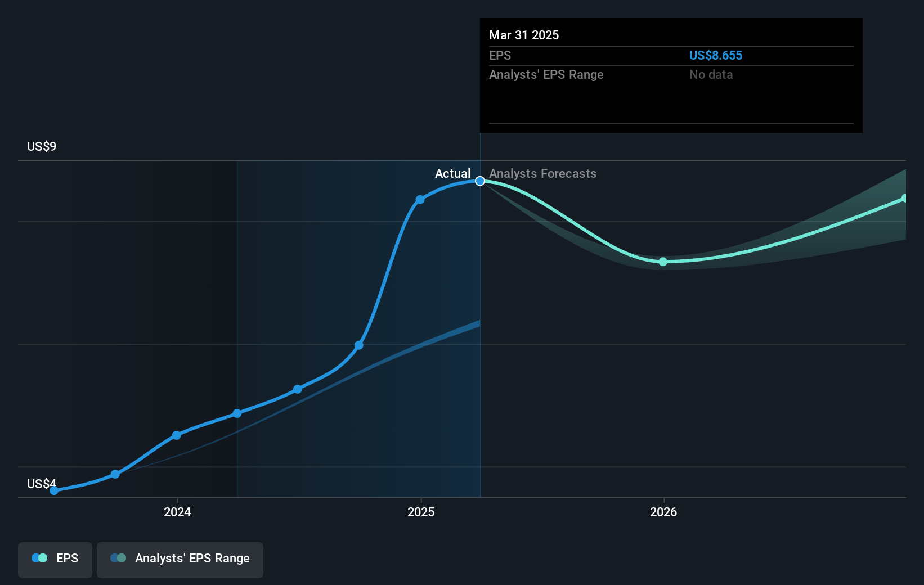
Task: Select the Mar 31 2025 highlighted data point
Action: click(480, 181)
